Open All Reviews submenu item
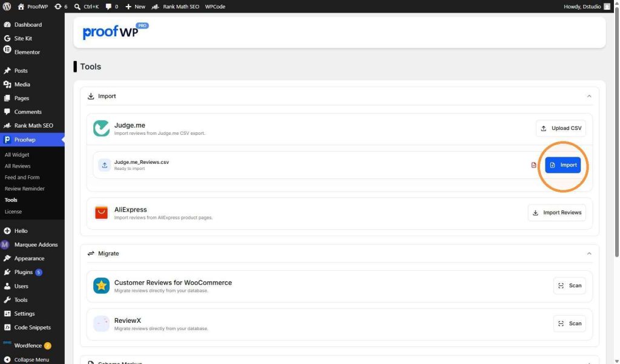The height and width of the screenshot is (364, 620). 18,166
